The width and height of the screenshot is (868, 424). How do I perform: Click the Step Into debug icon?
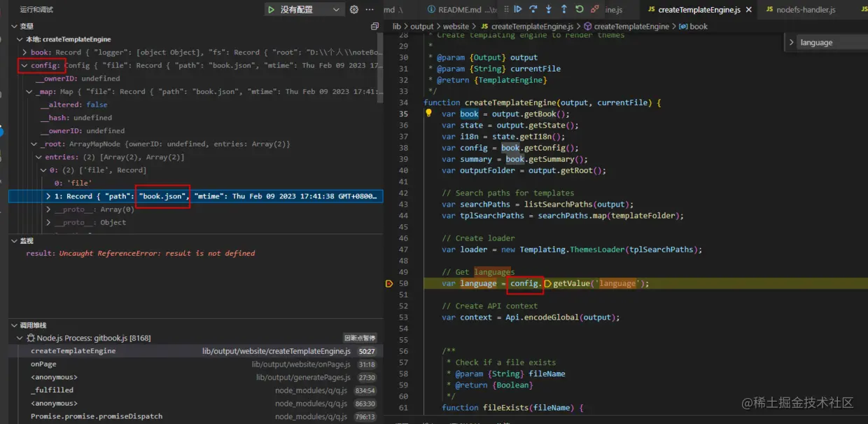click(x=549, y=9)
